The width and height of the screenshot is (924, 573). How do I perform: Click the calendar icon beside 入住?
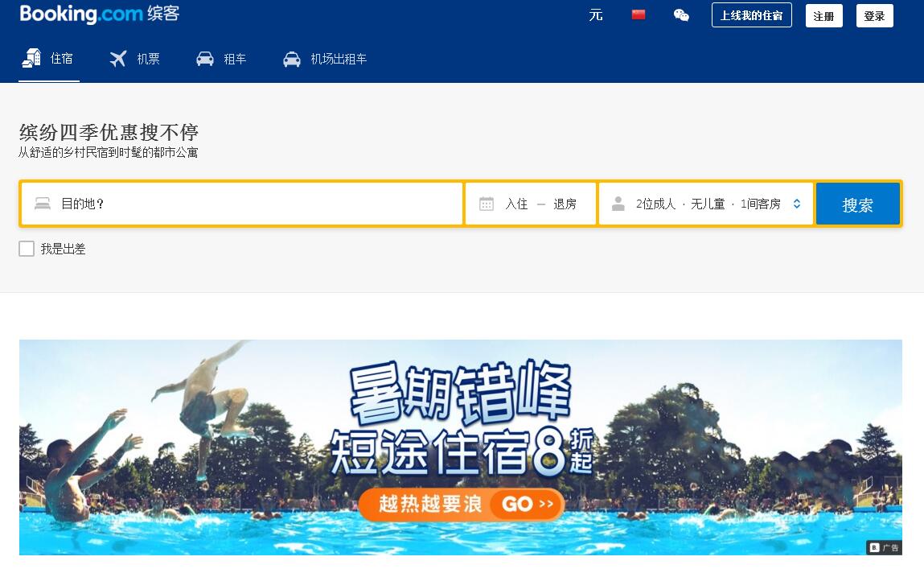pyautogui.click(x=487, y=204)
